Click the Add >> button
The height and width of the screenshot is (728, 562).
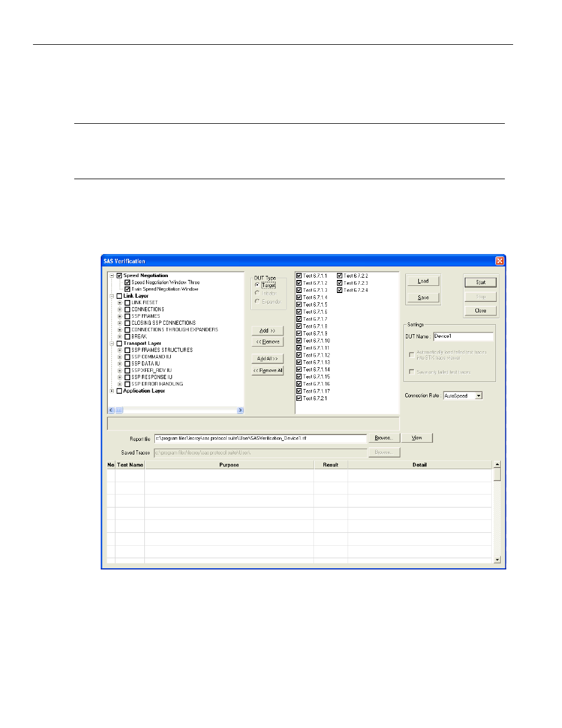click(267, 331)
